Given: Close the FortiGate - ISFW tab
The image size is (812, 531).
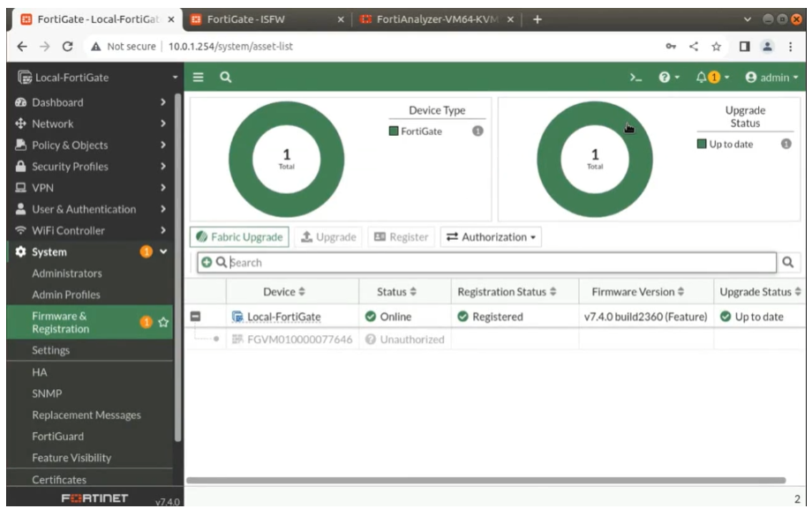Looking at the screenshot, I should pos(340,19).
